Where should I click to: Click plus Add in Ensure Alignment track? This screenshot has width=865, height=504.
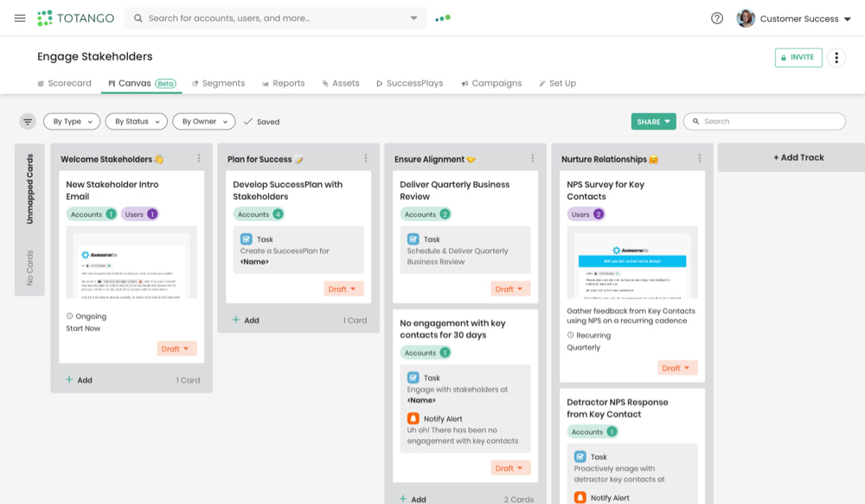coord(413,499)
